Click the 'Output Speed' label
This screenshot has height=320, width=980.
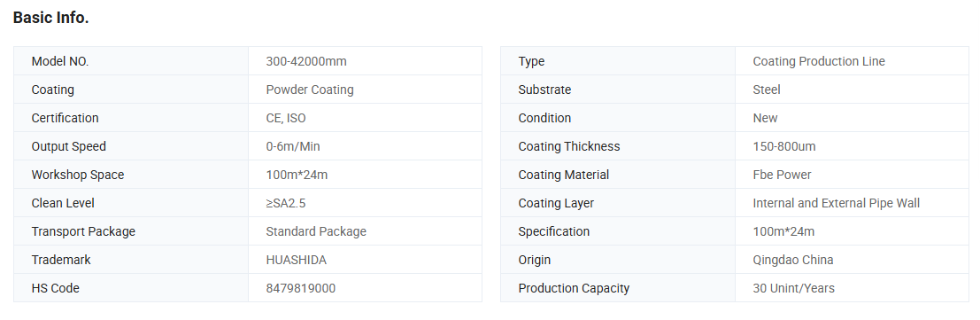(x=69, y=146)
